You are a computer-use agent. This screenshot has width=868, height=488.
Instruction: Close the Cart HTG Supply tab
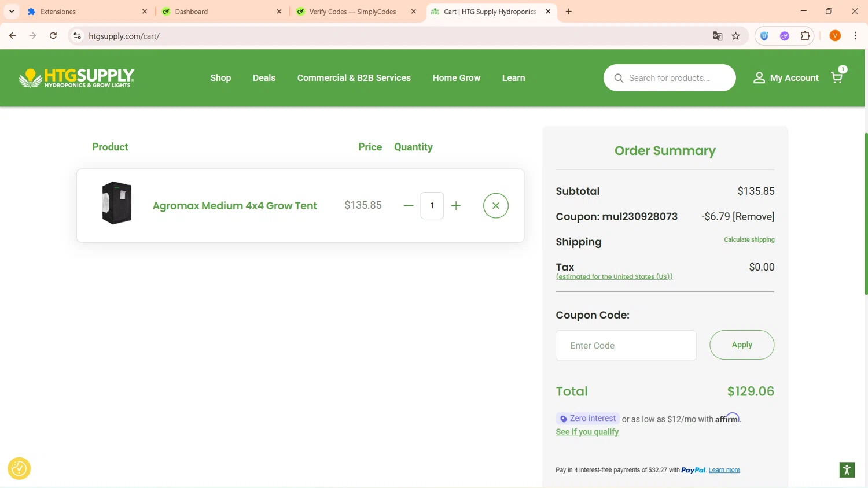click(x=548, y=12)
